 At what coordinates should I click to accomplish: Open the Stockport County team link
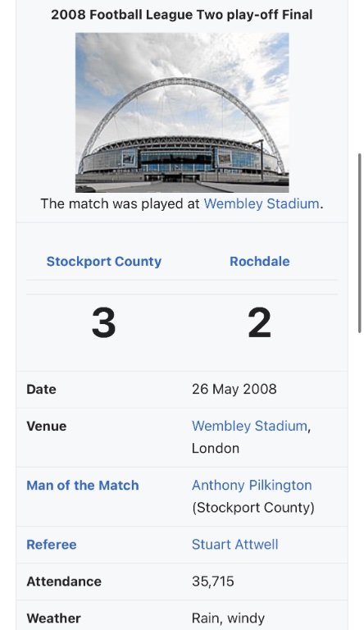(103, 261)
